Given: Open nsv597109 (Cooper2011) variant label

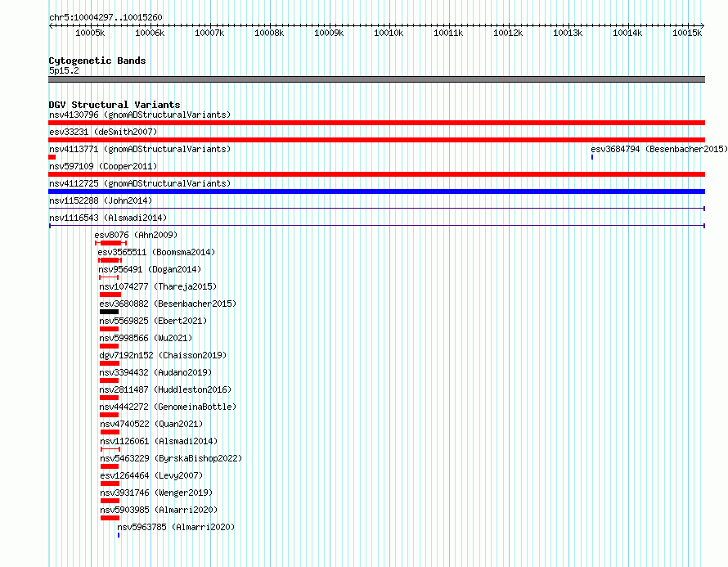Looking at the screenshot, I should (x=103, y=166).
